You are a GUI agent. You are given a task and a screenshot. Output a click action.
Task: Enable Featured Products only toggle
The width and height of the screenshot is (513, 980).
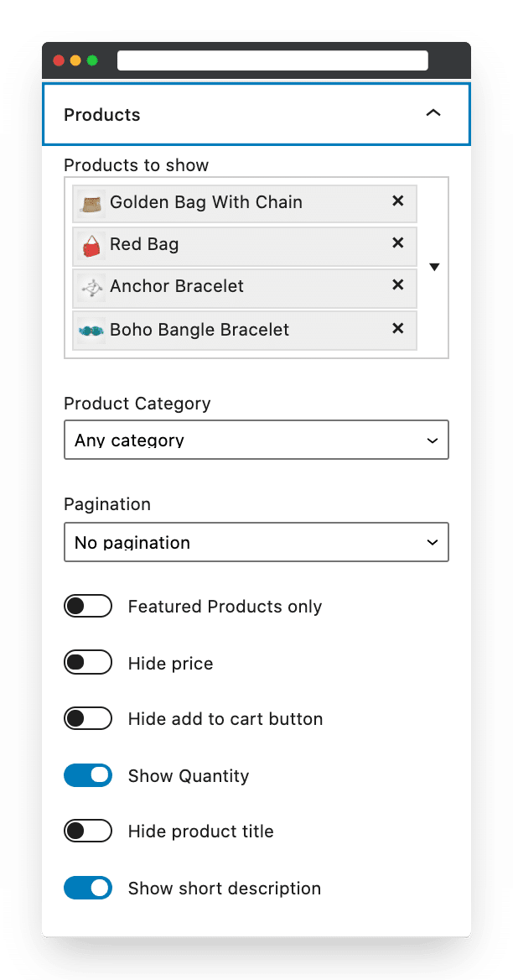88,607
